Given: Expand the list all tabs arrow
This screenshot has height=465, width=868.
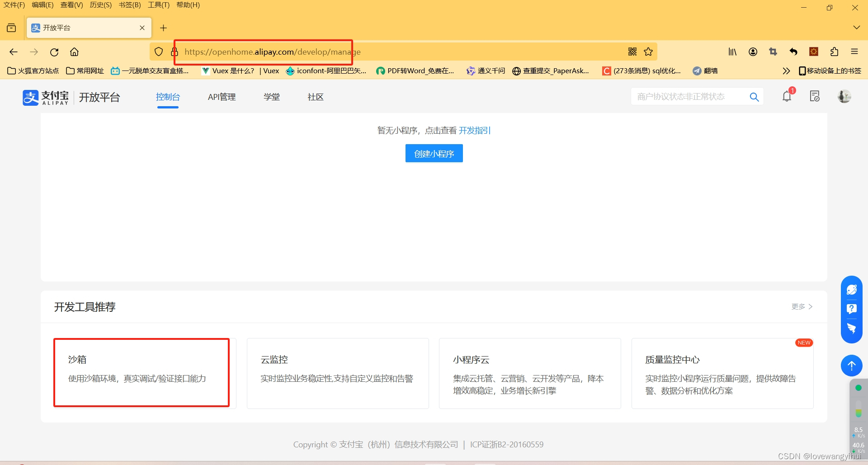Looking at the screenshot, I should click(x=856, y=28).
